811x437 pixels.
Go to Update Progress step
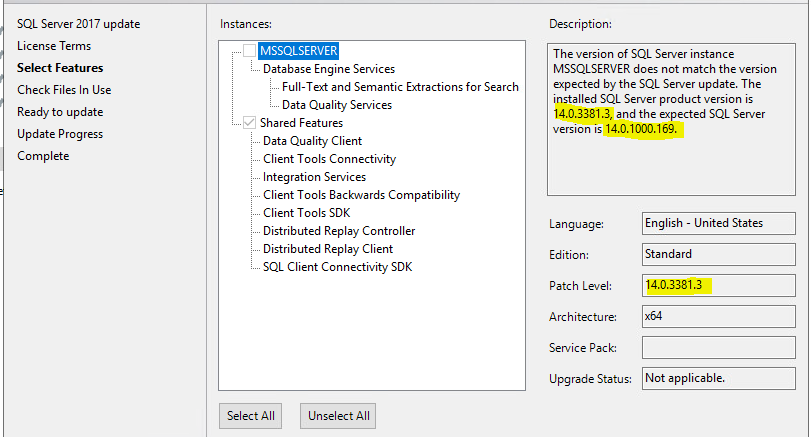tap(60, 134)
